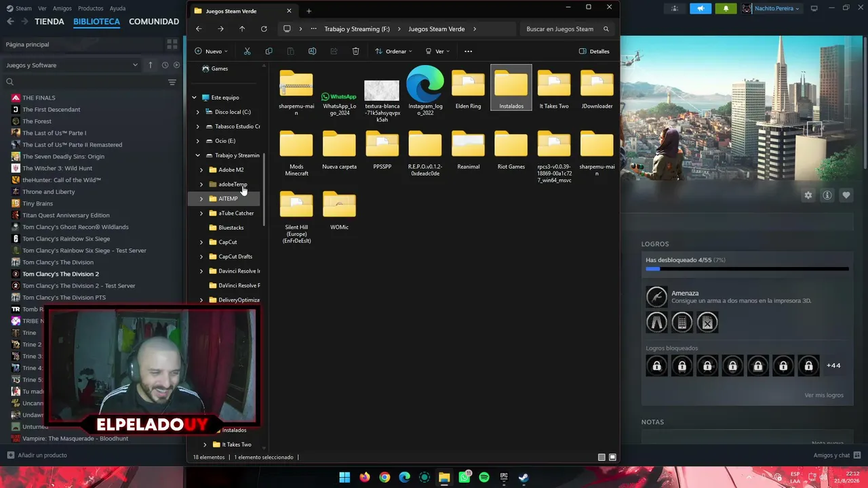Switch Explorer to details list view

pyautogui.click(x=601, y=457)
